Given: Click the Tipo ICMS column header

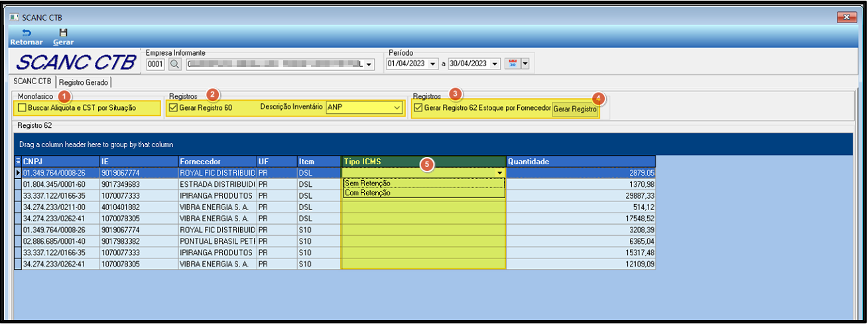Looking at the screenshot, I should (424, 162).
